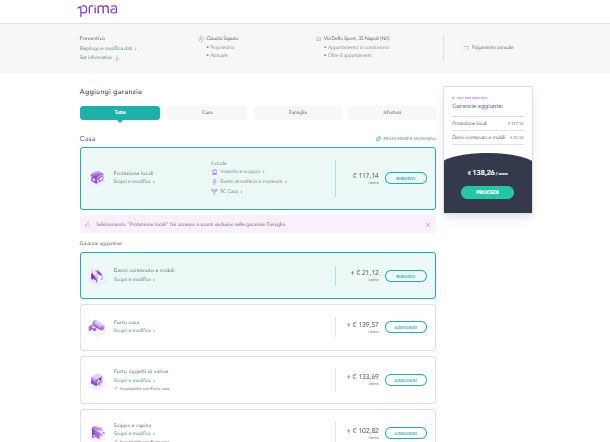This screenshot has height=442, width=610.
Task: Add the Furto casa guarantee
Action: coord(406,327)
